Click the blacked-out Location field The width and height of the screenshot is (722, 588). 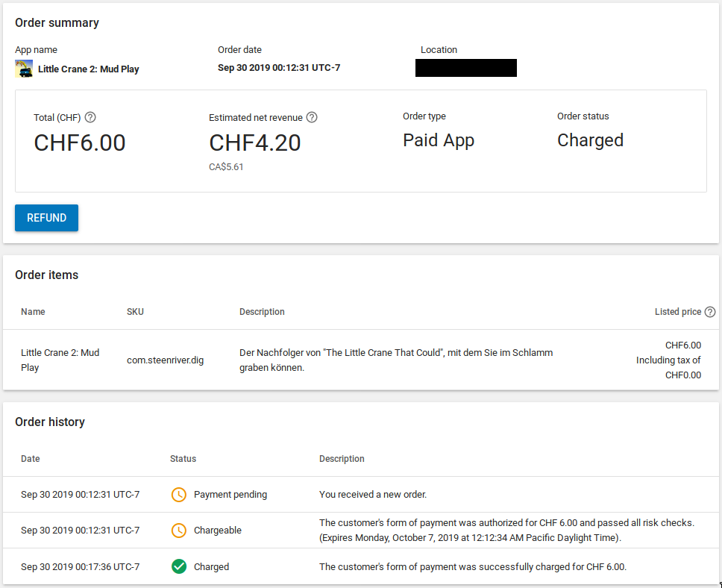(x=466, y=68)
